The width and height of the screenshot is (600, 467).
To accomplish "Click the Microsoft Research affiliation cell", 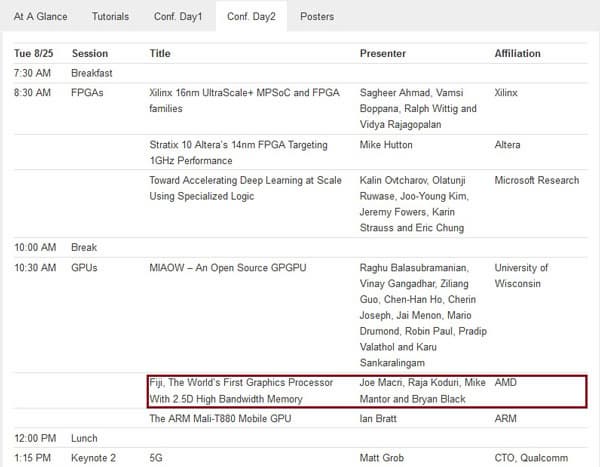I will click(536, 181).
